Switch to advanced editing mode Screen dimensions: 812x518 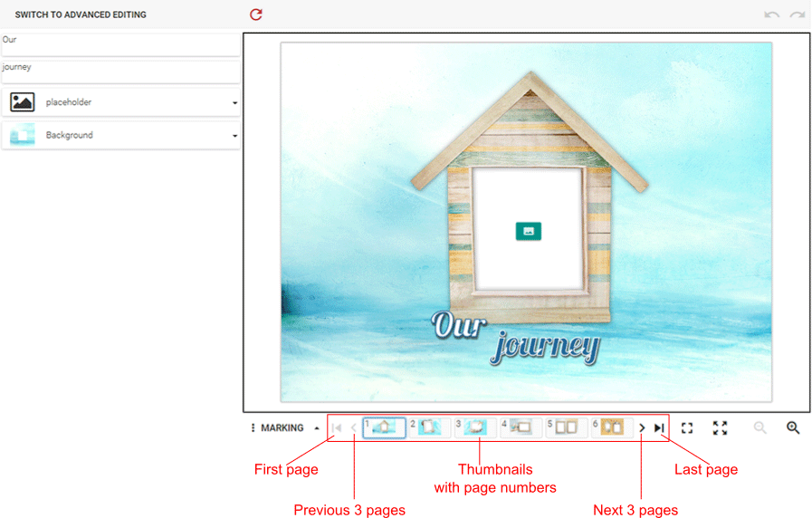(81, 14)
